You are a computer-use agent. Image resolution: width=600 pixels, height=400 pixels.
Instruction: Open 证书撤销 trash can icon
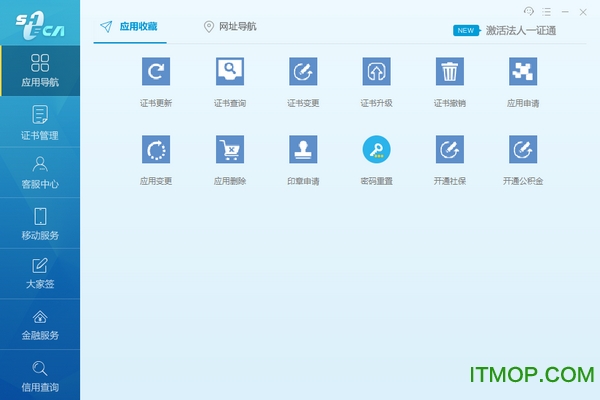coord(450,71)
